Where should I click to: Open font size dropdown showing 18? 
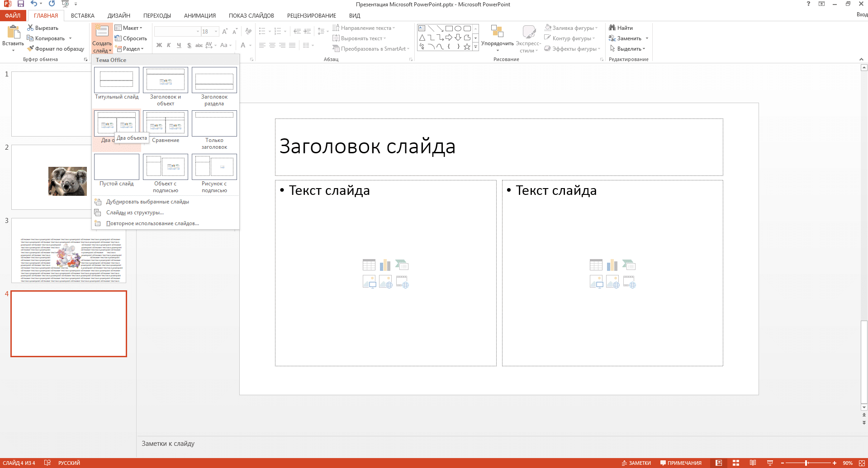pos(216,32)
